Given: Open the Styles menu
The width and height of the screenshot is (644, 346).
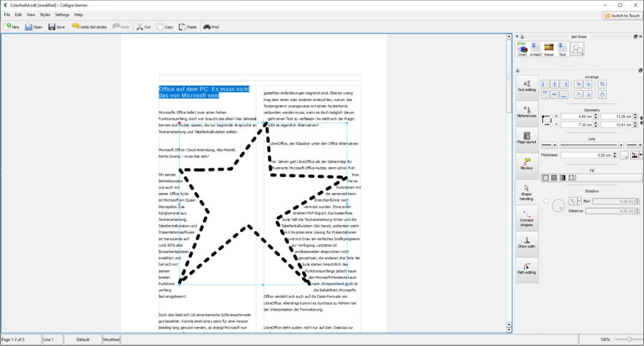Looking at the screenshot, I should click(x=45, y=15).
